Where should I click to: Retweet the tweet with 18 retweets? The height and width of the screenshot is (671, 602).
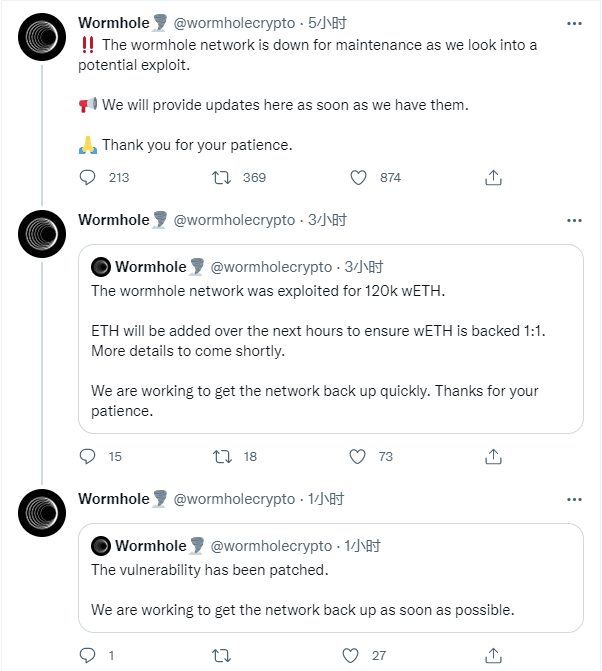(223, 456)
